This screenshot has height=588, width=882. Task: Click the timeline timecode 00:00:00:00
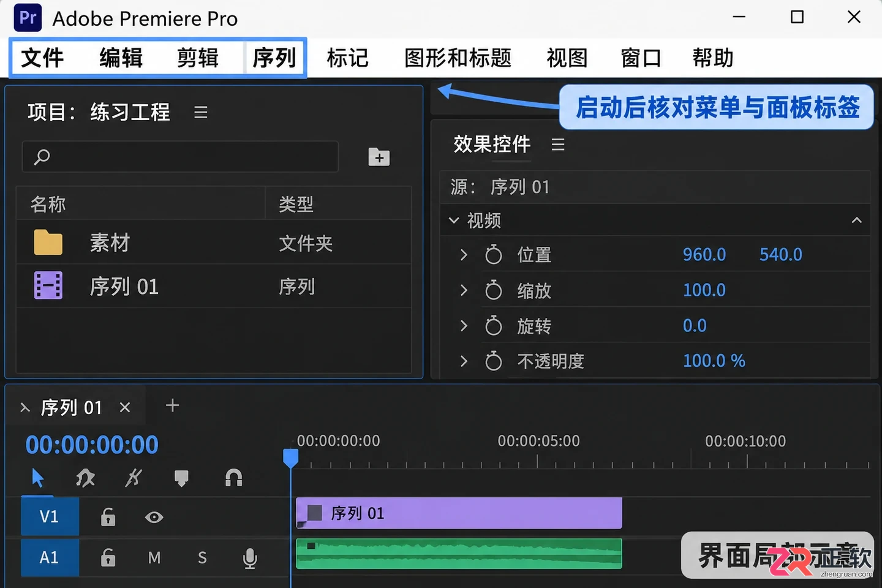point(92,445)
